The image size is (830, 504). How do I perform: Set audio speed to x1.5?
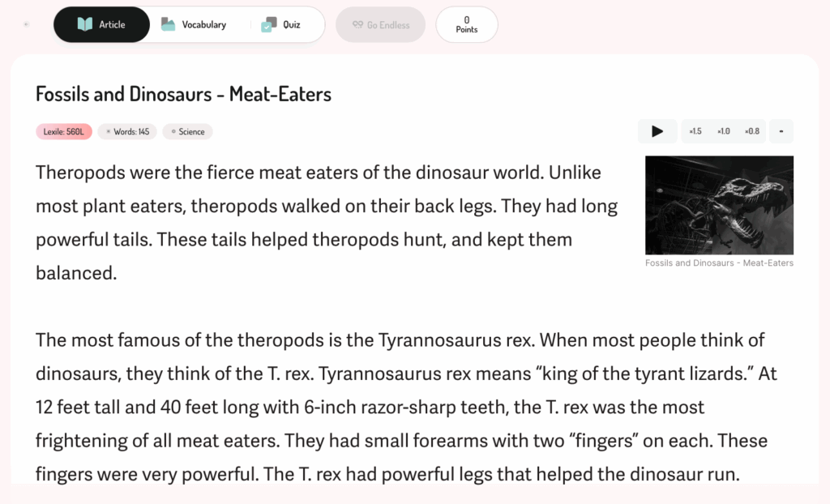pyautogui.click(x=695, y=131)
